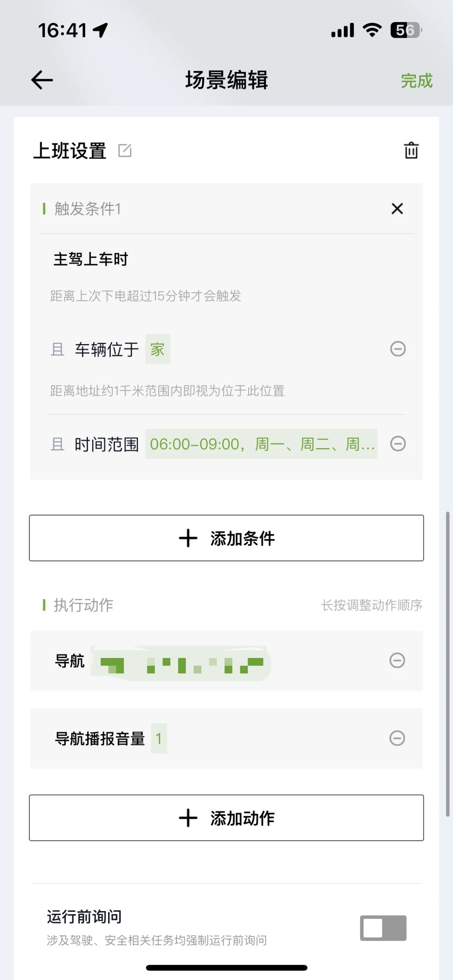This screenshot has height=980, width=453.
Task: Select the 主驾上车时 trigger
Action: pyautogui.click(x=91, y=259)
